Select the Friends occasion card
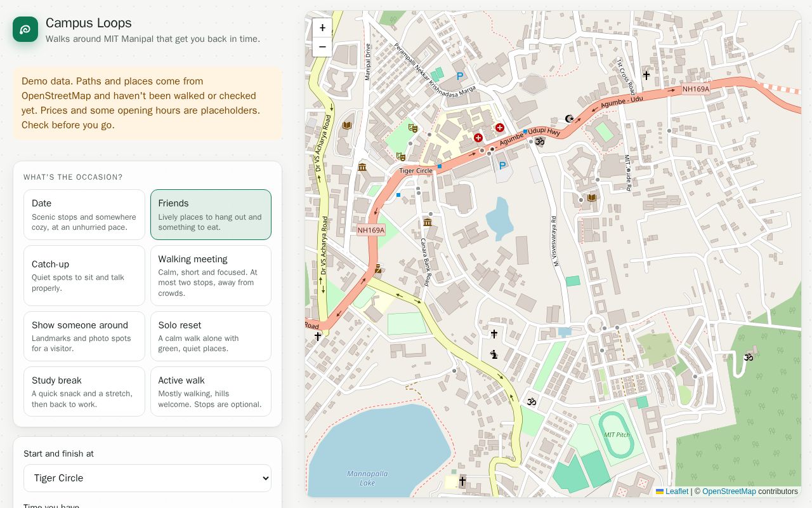 click(211, 215)
